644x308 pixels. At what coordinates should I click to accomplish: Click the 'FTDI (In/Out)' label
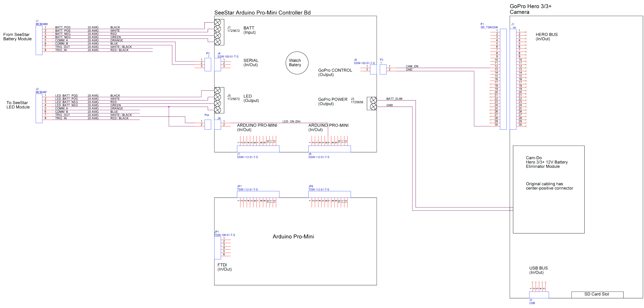224,267
